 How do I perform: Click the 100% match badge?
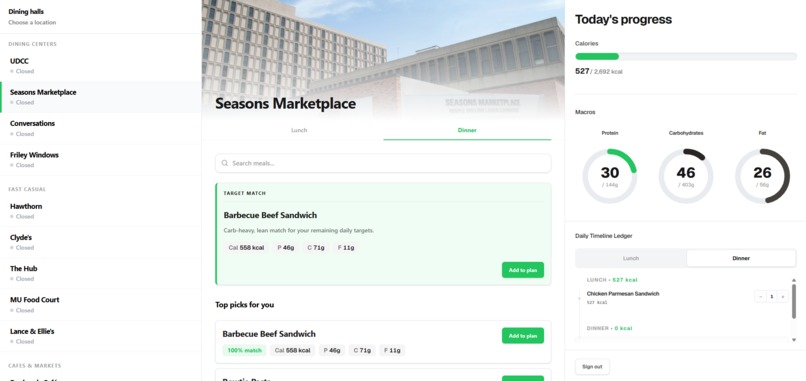(x=244, y=351)
